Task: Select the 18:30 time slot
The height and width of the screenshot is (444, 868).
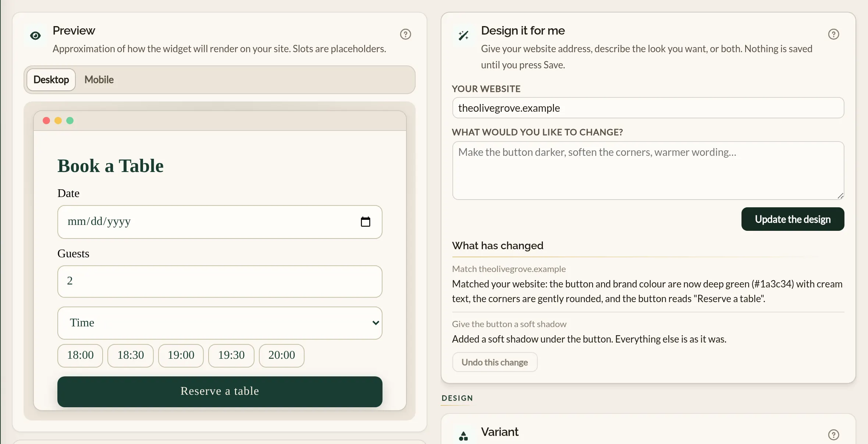Action: click(131, 355)
